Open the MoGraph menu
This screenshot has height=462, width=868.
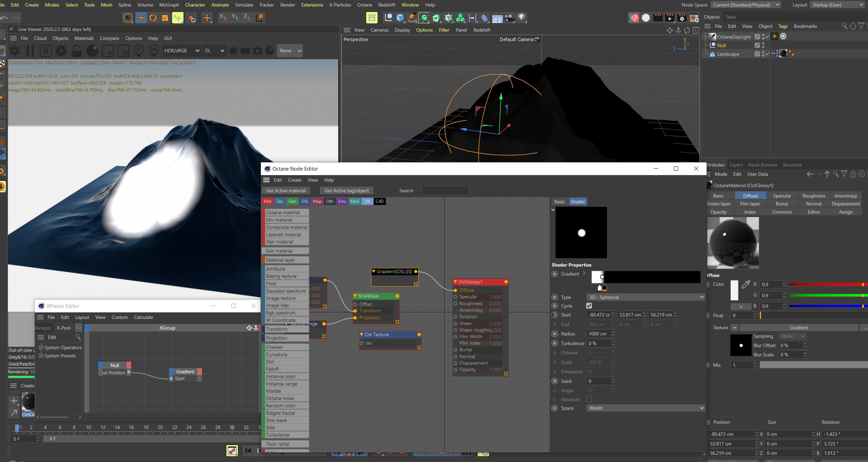click(x=169, y=5)
